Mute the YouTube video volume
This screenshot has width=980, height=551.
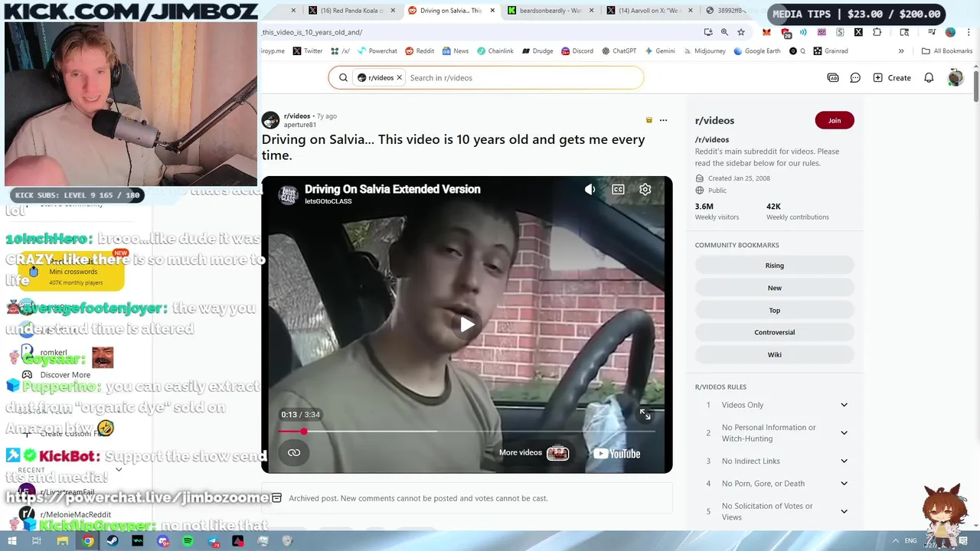point(590,190)
